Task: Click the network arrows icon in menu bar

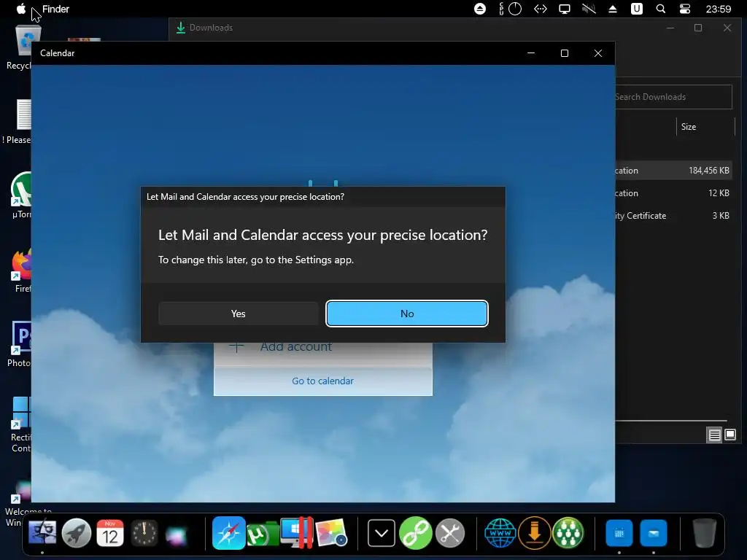Action: [541, 9]
